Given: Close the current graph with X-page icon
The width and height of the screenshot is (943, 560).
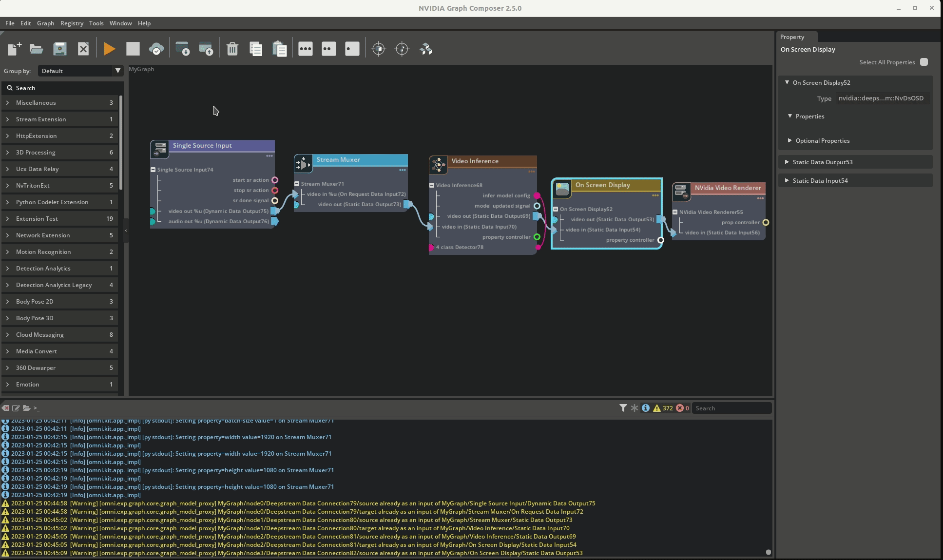Looking at the screenshot, I should coord(83,49).
